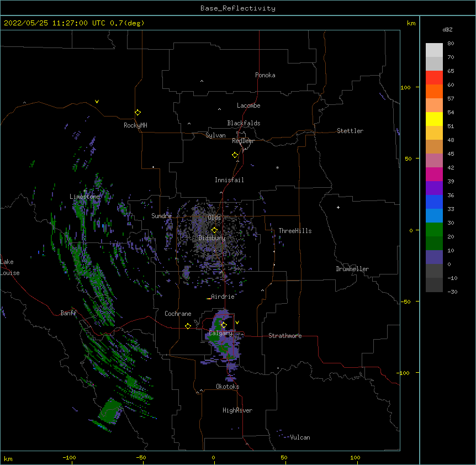Click the Okotoks label
Image resolution: width=476 pixels, height=465 pixels.
(x=228, y=387)
